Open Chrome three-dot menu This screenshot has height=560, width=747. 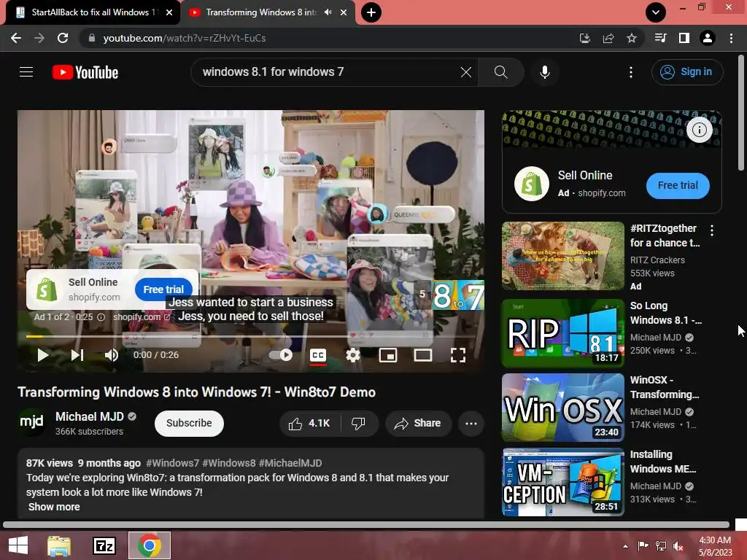[x=731, y=38]
